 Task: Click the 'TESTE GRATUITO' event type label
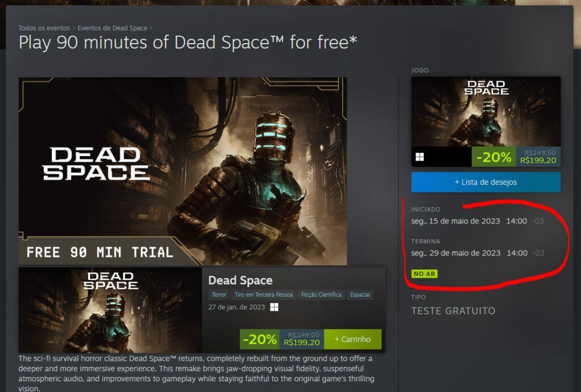pos(453,311)
